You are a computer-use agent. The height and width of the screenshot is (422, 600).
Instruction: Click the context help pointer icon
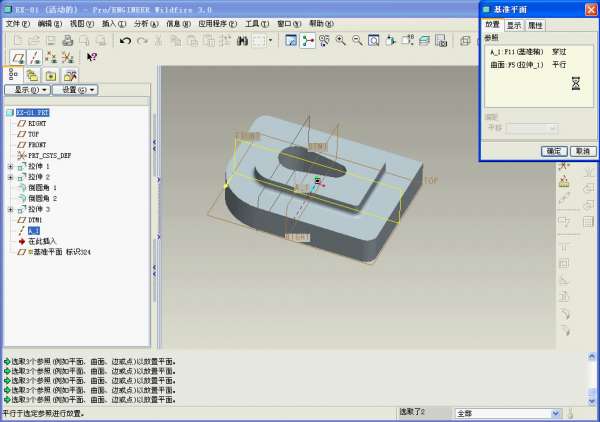point(92,58)
